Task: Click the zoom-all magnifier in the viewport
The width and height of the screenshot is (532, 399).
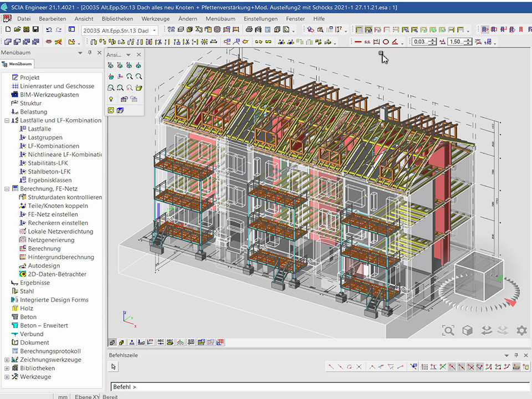Action: [448, 330]
